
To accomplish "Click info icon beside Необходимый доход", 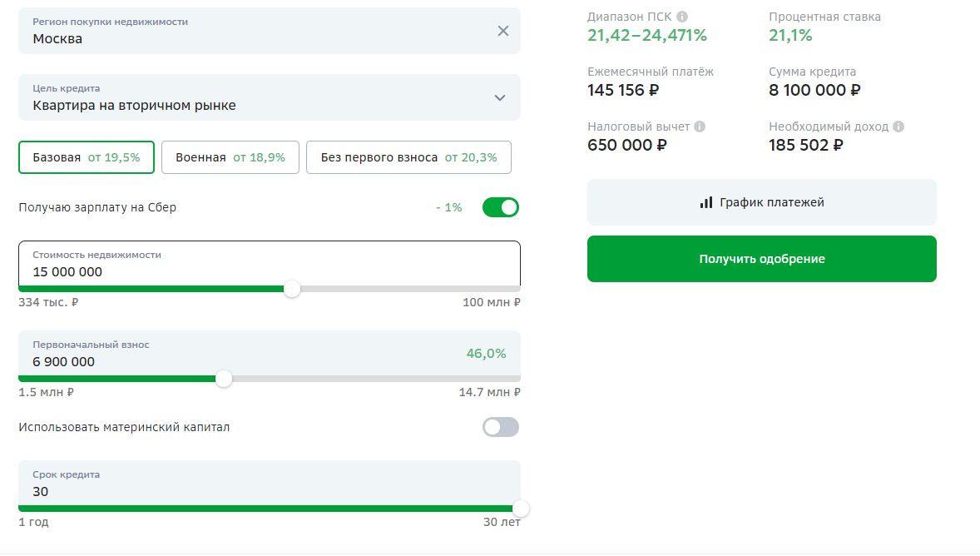I will pos(898,127).
